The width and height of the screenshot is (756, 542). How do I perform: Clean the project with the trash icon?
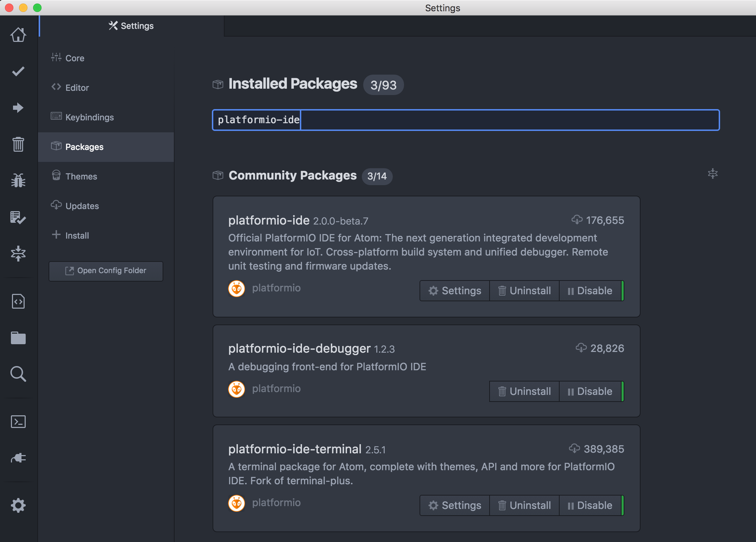pos(18,144)
